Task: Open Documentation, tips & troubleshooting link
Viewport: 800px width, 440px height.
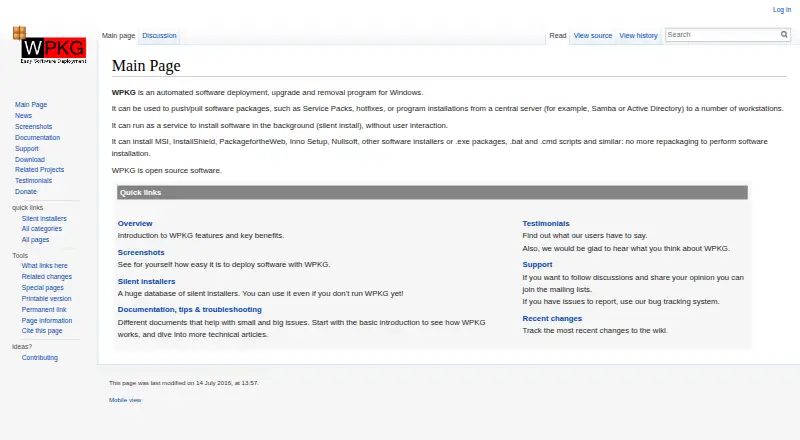Action: pos(189,310)
